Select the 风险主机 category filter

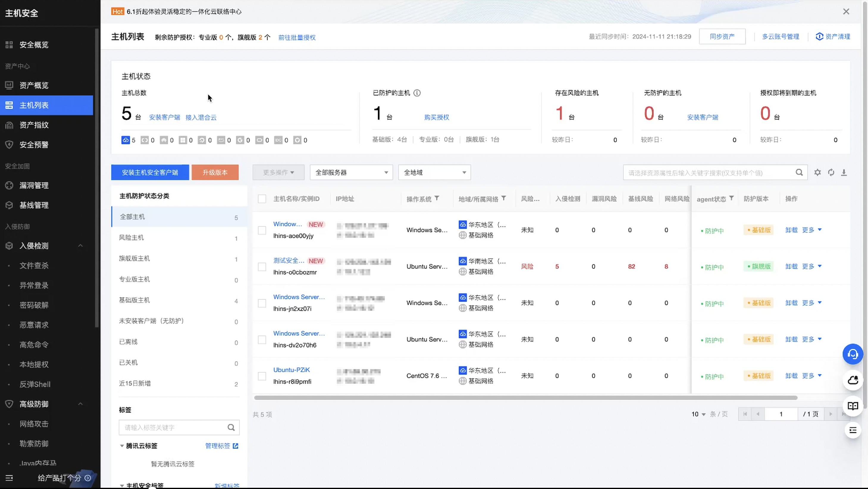pyautogui.click(x=131, y=238)
